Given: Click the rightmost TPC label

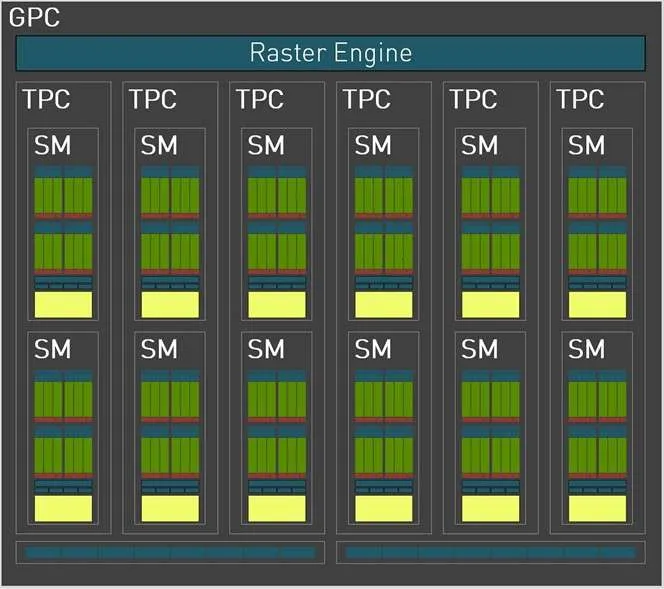Looking at the screenshot, I should (580, 99).
